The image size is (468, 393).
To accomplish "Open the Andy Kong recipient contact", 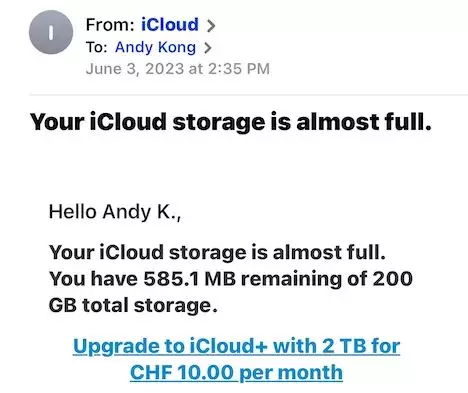I will [155, 47].
